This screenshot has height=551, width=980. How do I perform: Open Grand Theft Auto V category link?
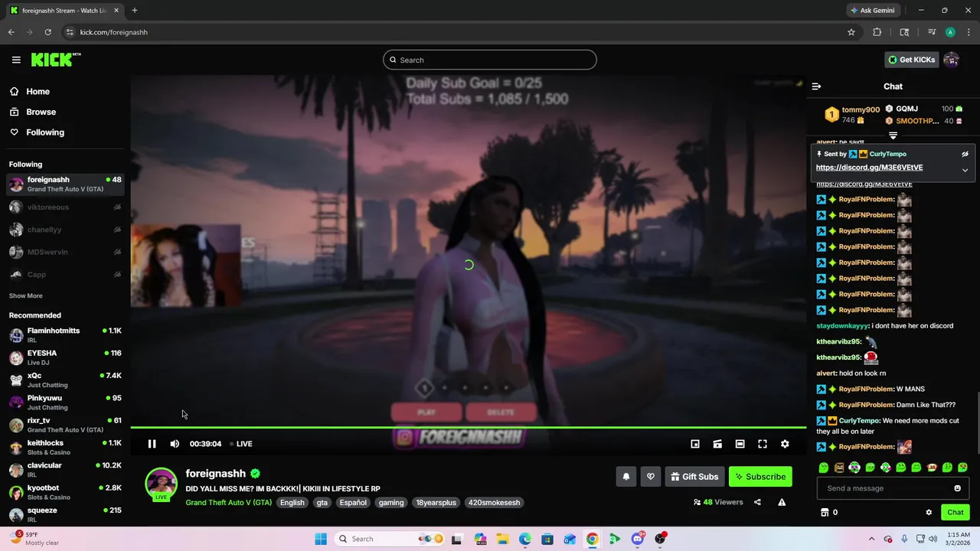tap(228, 503)
